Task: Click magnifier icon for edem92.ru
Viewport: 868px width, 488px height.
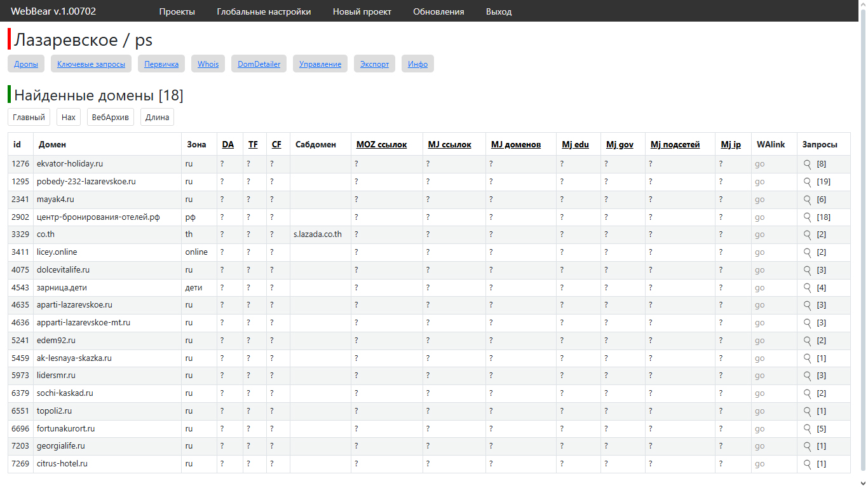Action: pos(808,341)
